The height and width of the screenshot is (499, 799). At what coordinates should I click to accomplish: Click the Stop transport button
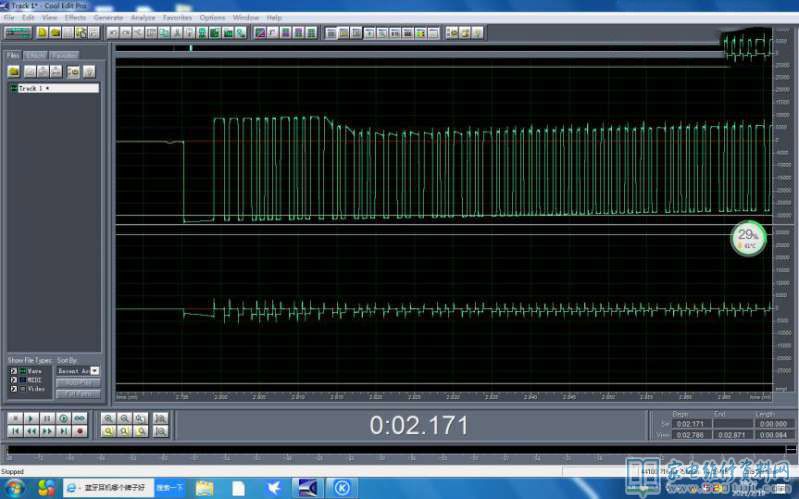coord(15,418)
